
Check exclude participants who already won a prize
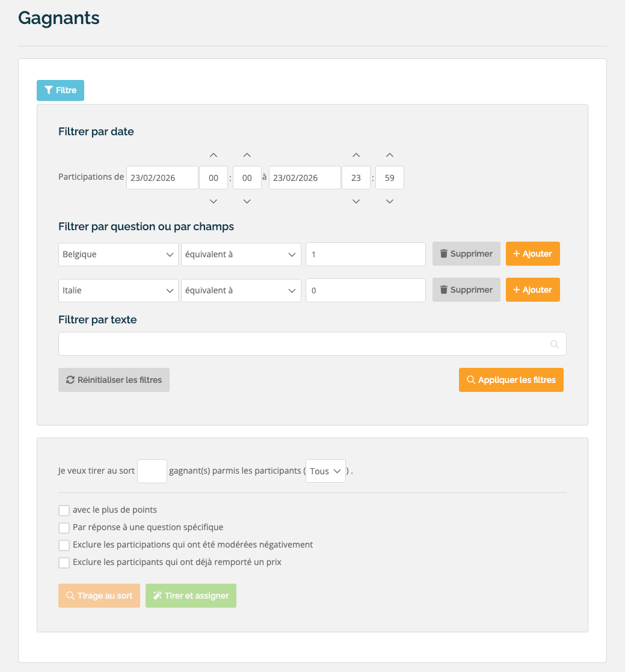[x=64, y=562]
